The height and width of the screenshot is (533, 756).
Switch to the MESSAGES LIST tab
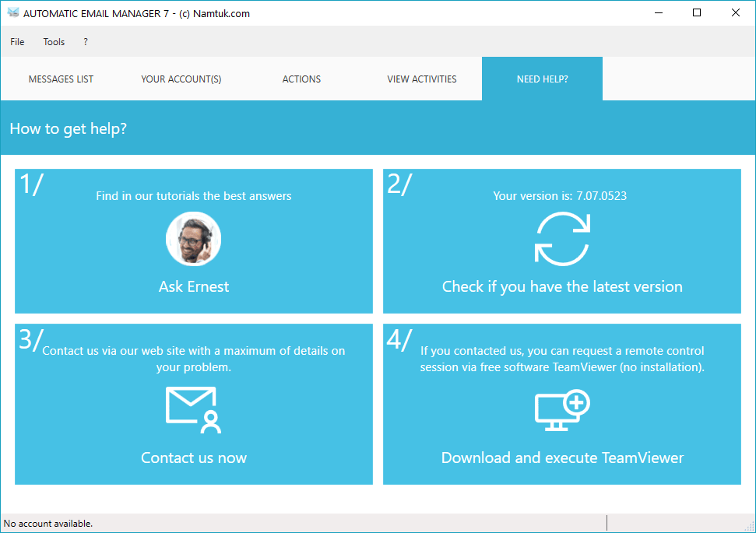[61, 79]
